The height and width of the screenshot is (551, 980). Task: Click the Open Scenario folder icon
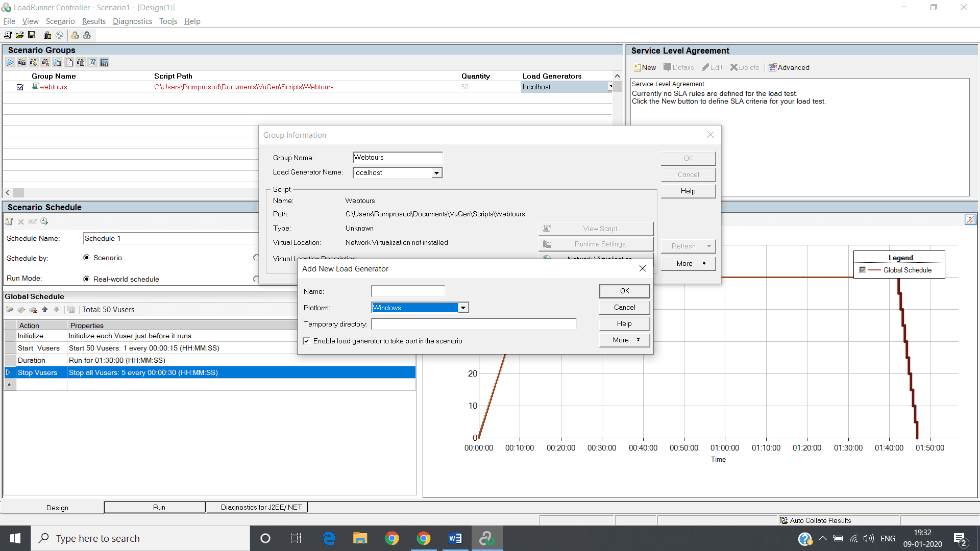(19, 35)
